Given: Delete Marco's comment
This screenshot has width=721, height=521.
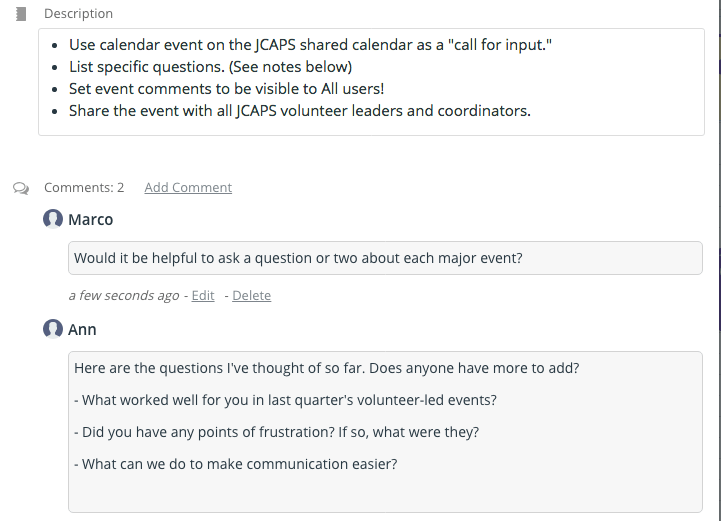Looking at the screenshot, I should click(252, 295).
